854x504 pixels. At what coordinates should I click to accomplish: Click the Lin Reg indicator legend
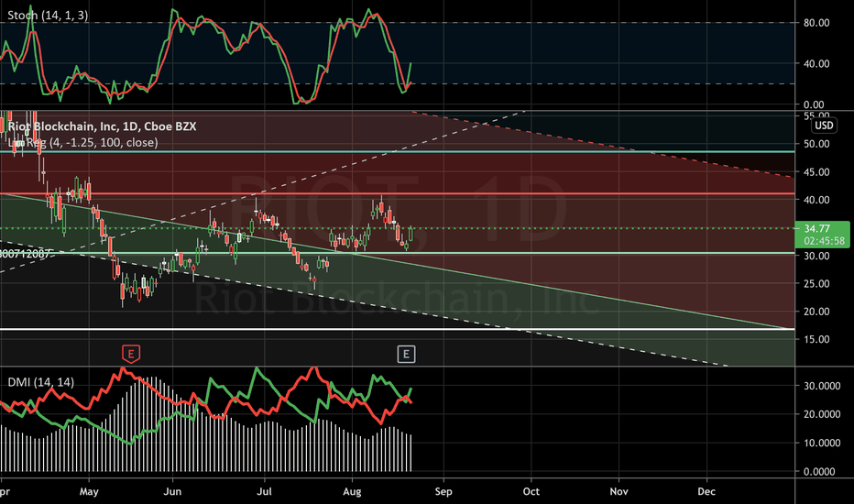[x=82, y=143]
